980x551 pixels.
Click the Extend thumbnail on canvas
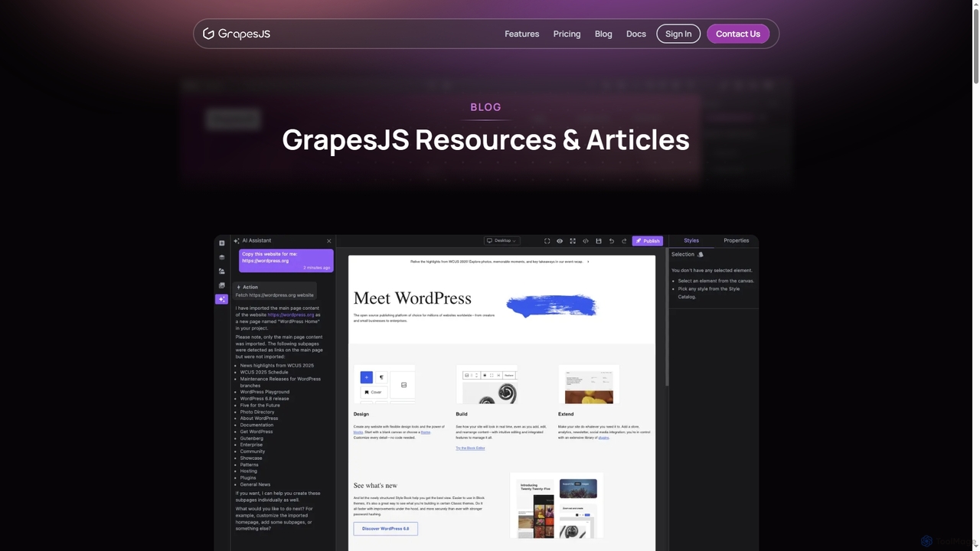589,384
